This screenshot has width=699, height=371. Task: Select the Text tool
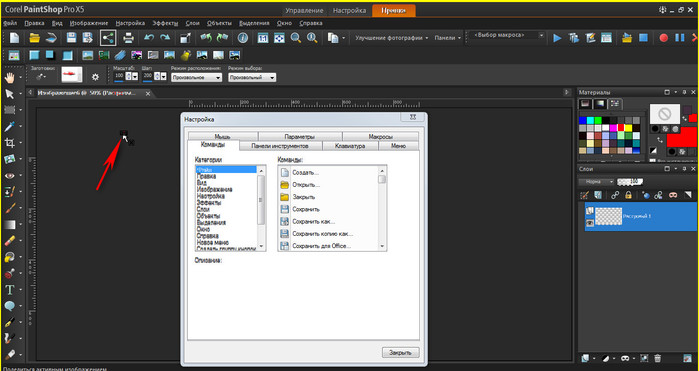9,290
